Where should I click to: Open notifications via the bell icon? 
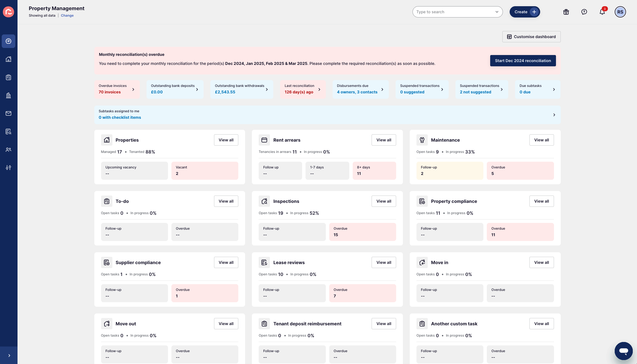point(602,12)
